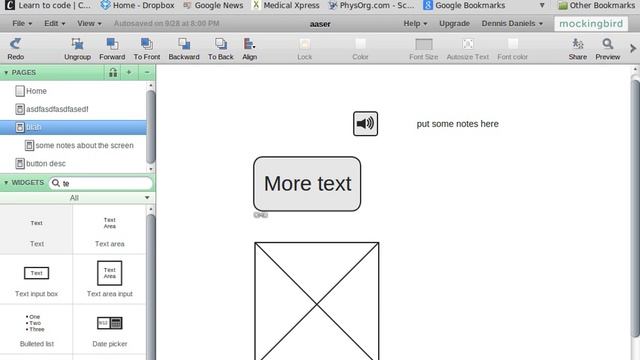Select the highlighted blah page
Viewport: 640px width, 360px height.
pos(73,127)
